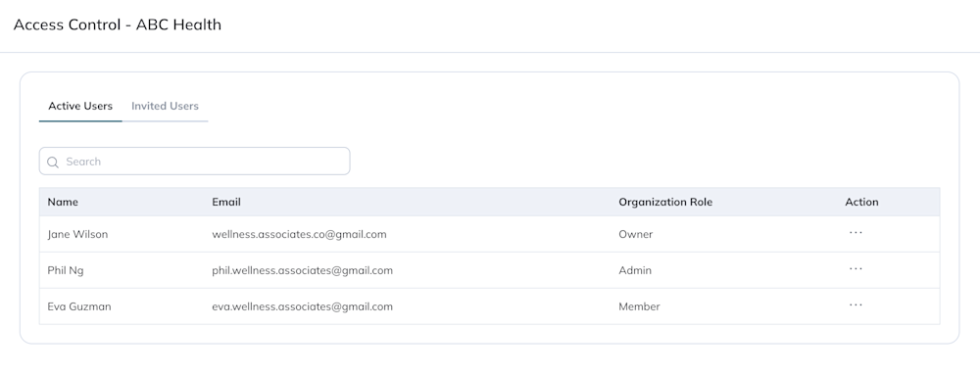Click the magnifier icon in the search box
Image resolution: width=980 pixels, height=374 pixels.
coord(53,162)
